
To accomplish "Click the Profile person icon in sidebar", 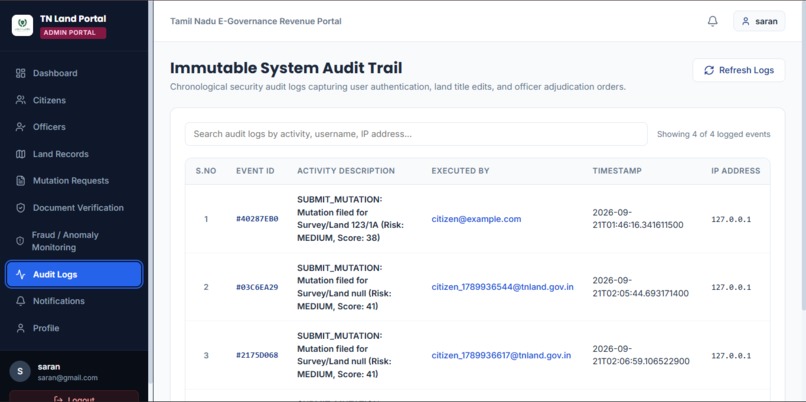I will point(21,328).
